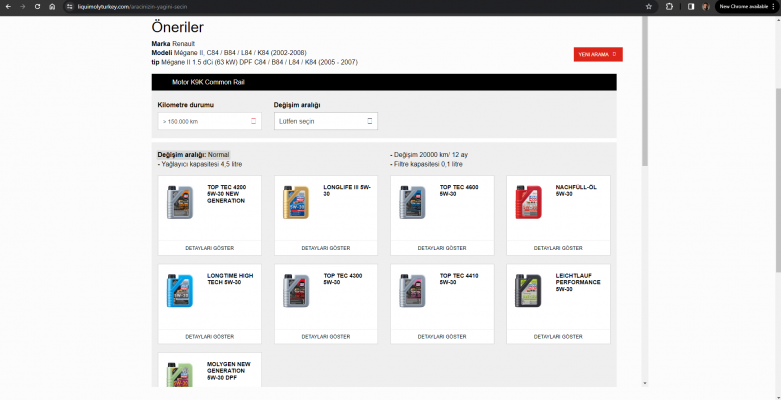This screenshot has width=781, height=400.
Task: Bookmark this page with the star
Action: [x=649, y=7]
